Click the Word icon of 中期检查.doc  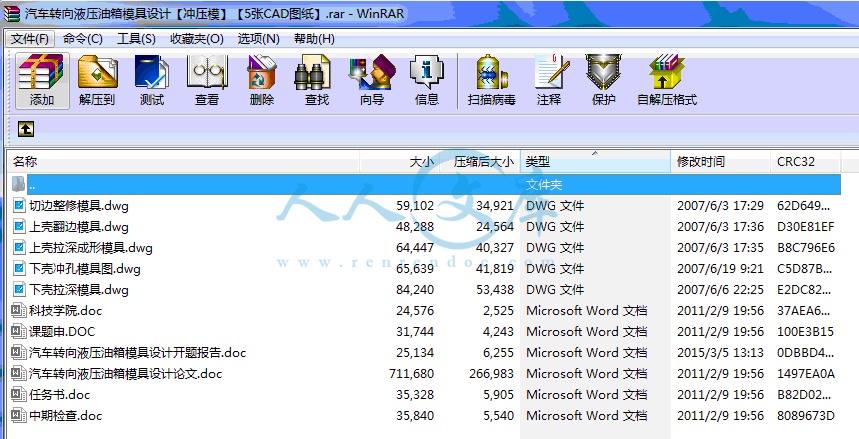point(19,415)
